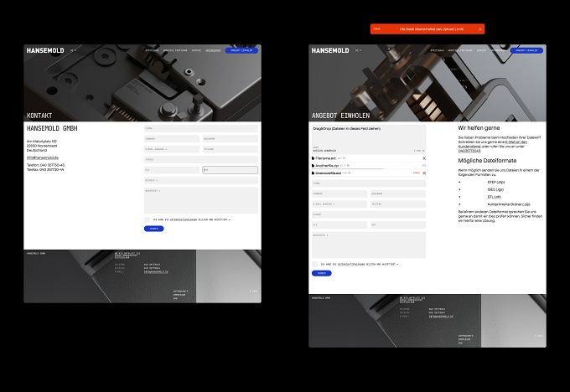
Task: Open language selector on Angebot einholen page header
Action: [358, 50]
